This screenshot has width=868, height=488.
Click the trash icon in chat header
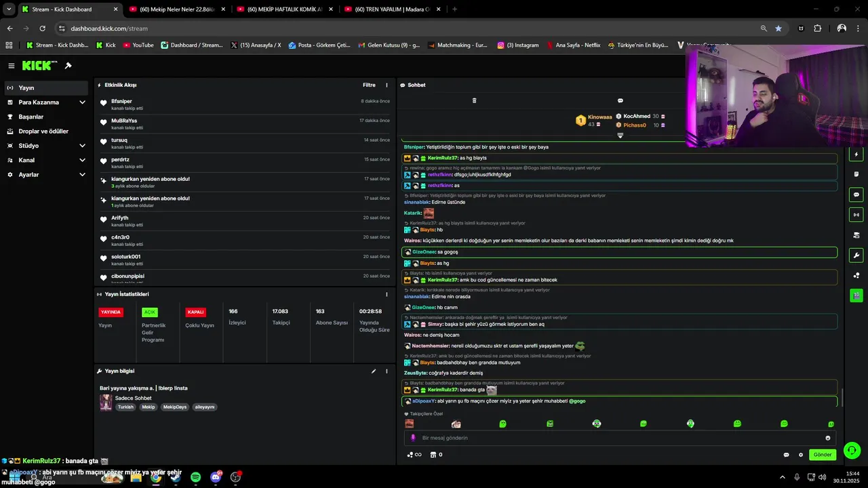tap(474, 100)
